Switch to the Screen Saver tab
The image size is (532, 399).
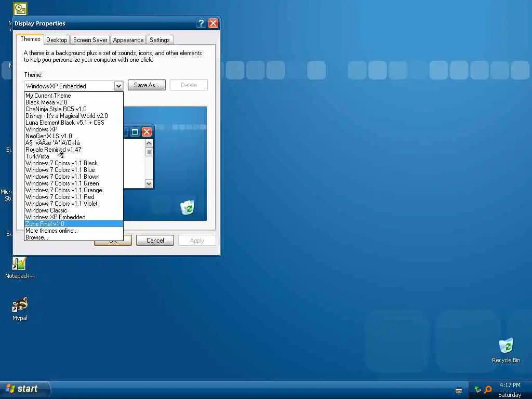[90, 40]
